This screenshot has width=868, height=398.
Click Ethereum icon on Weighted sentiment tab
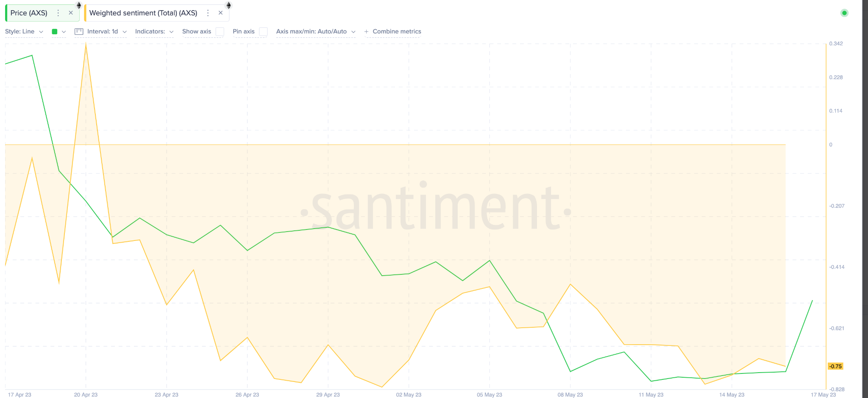[228, 5]
